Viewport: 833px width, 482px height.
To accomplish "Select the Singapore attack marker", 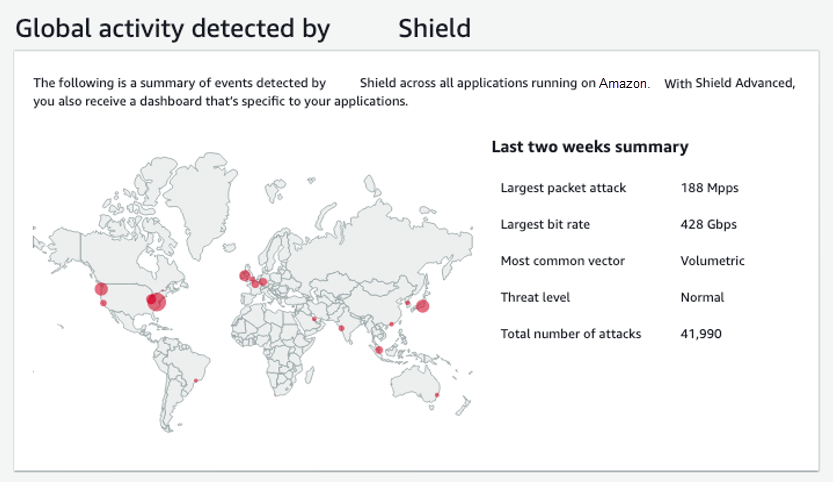I will click(x=379, y=349).
